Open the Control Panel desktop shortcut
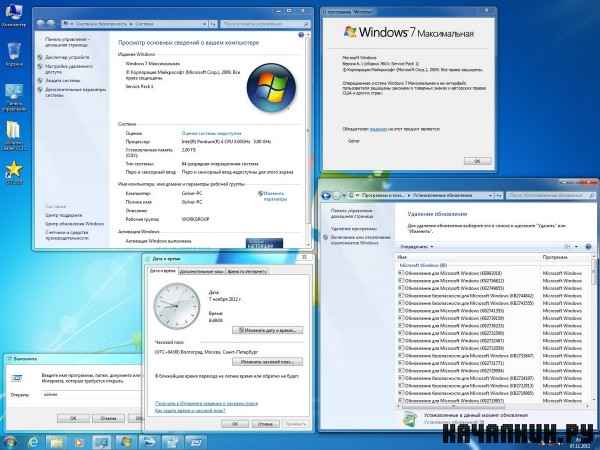 pyautogui.click(x=14, y=97)
